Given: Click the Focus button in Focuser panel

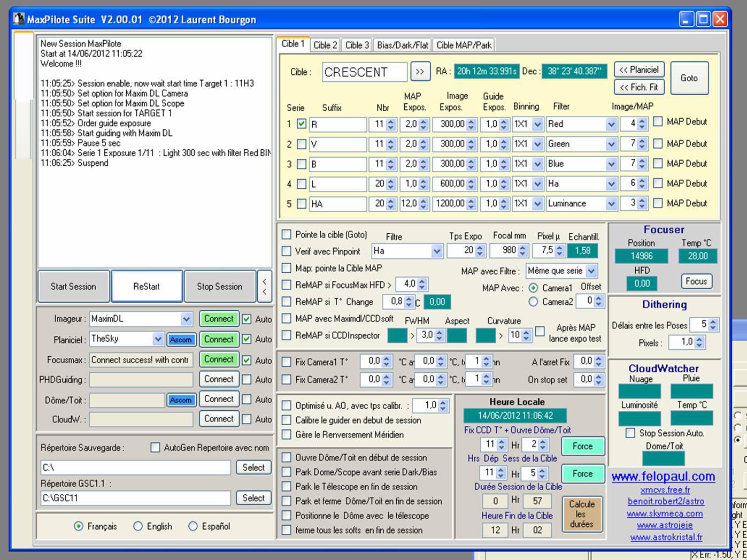Looking at the screenshot, I should (x=696, y=281).
